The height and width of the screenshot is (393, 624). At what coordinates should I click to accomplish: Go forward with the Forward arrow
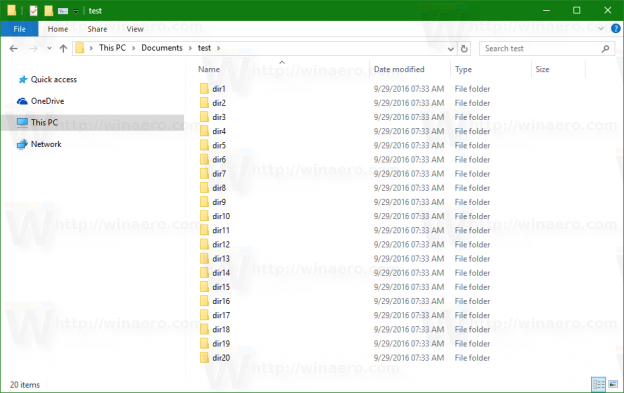[33, 49]
